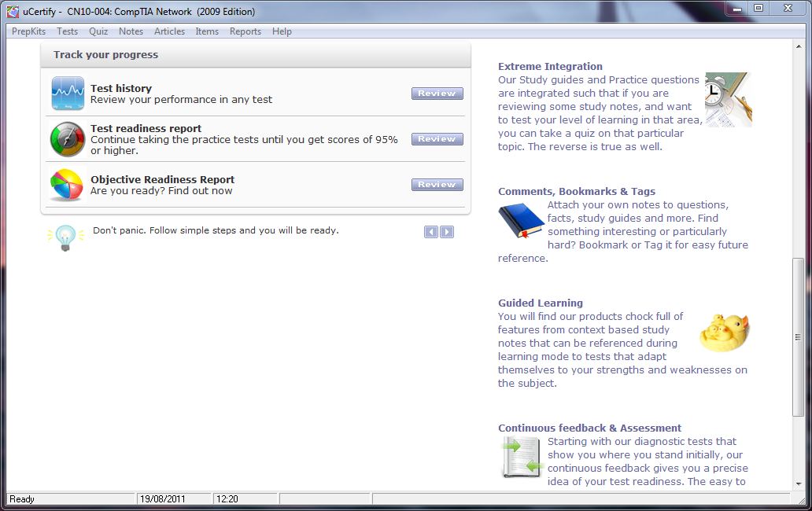
Task: Click the clock image beside Extreme Integration
Action: [x=728, y=100]
